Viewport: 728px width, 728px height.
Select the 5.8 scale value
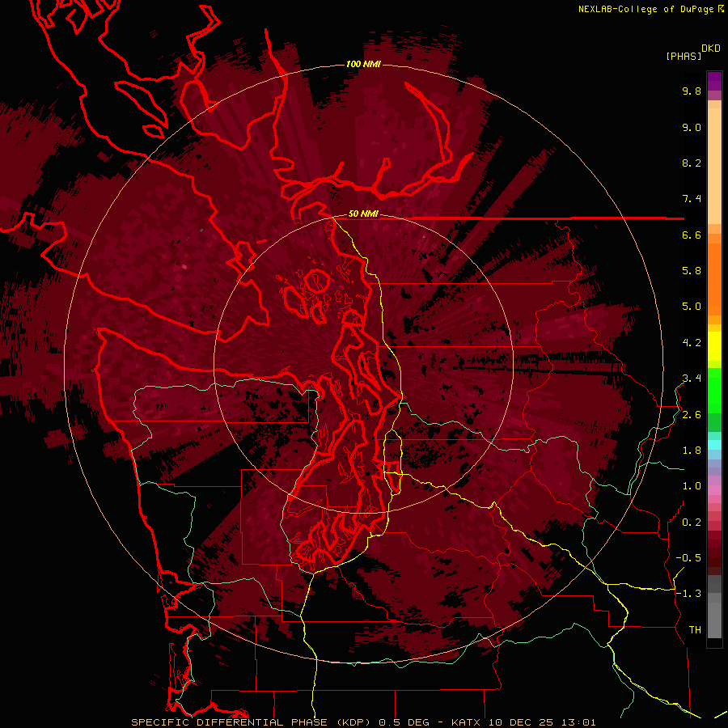tap(692, 271)
